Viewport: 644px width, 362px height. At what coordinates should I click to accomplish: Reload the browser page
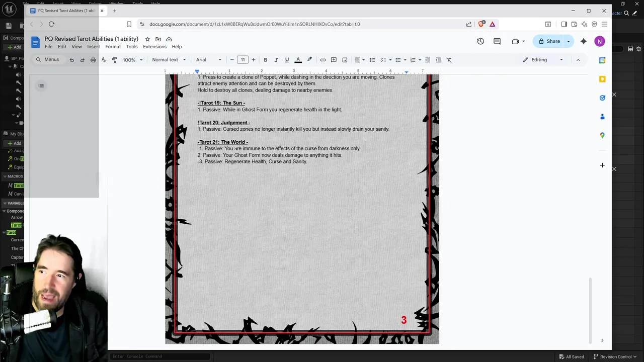pos(51,24)
